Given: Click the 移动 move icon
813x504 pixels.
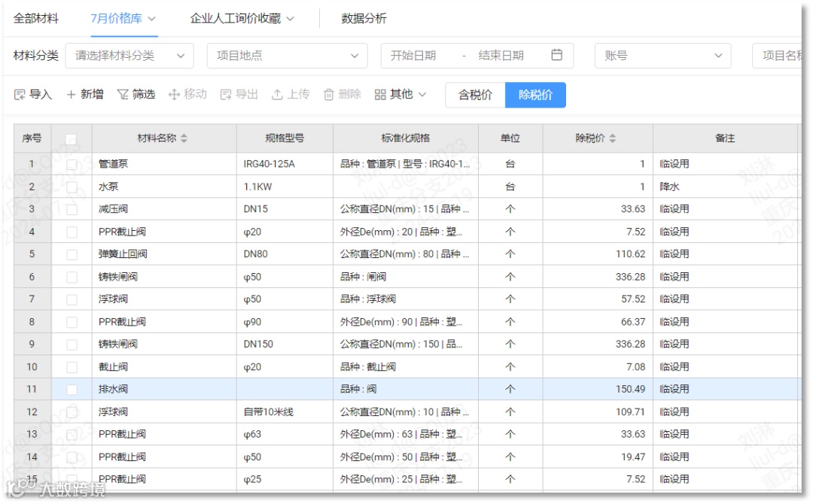Looking at the screenshot, I should (x=174, y=95).
